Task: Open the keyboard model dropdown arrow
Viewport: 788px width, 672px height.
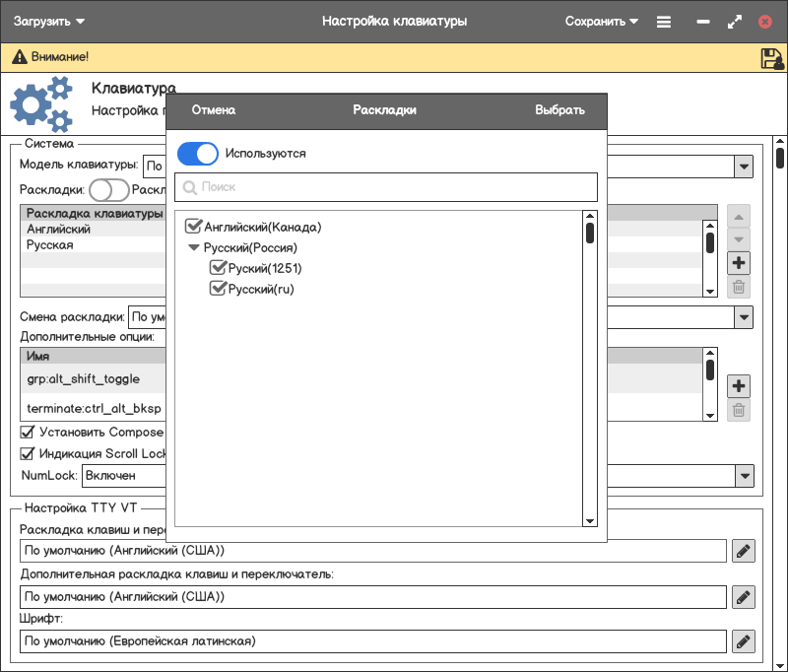Action: point(744,167)
